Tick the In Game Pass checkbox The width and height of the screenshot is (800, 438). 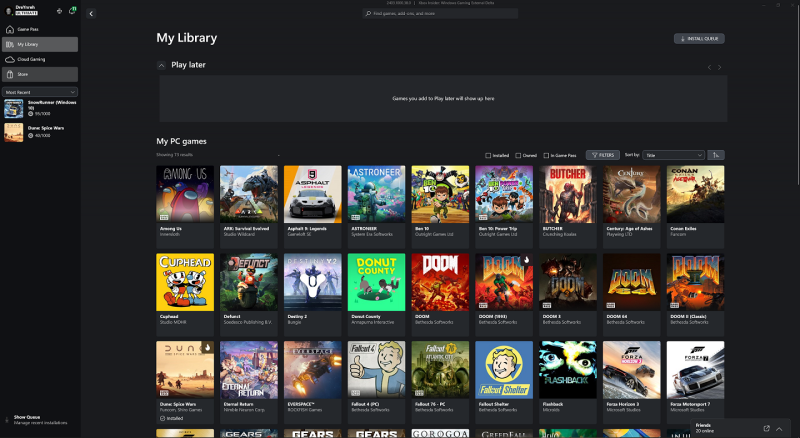(x=546, y=156)
